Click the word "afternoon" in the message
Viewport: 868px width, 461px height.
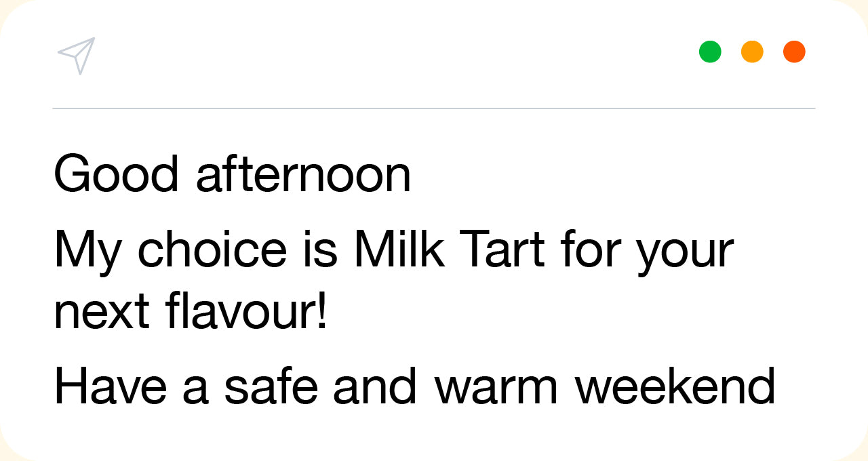point(303,174)
